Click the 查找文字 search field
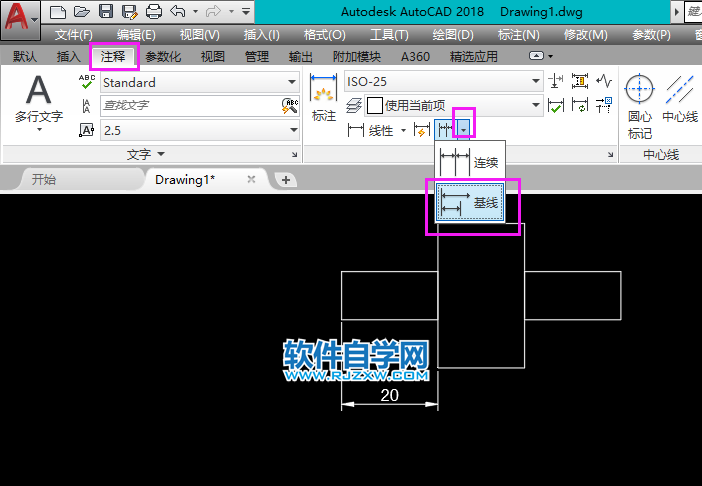The width and height of the screenshot is (702, 486). (x=190, y=106)
